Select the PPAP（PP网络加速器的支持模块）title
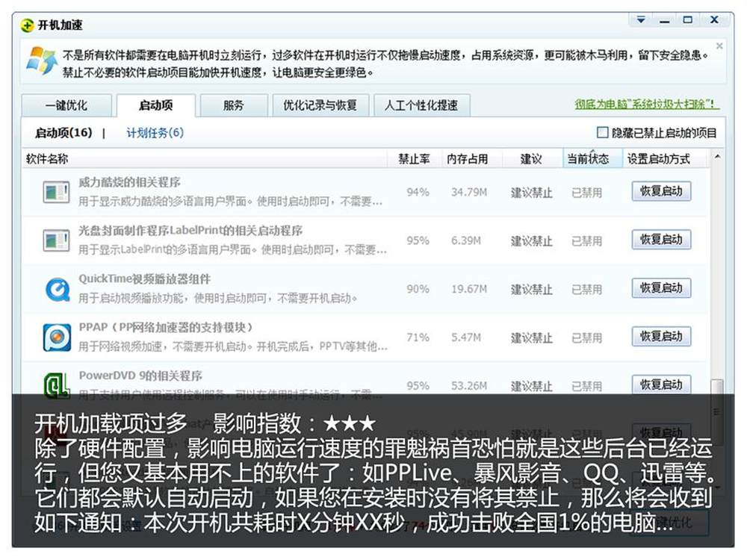The width and height of the screenshot is (747, 560). click(x=166, y=327)
